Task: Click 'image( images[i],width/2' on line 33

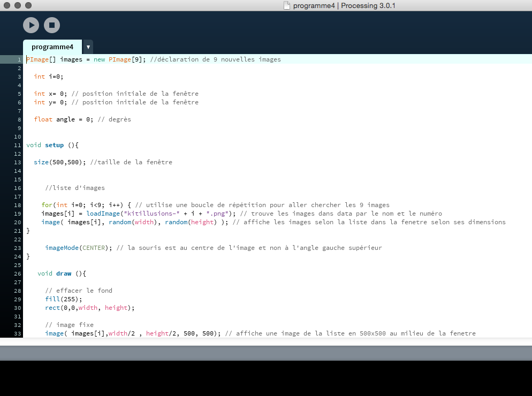Action: coord(90,333)
